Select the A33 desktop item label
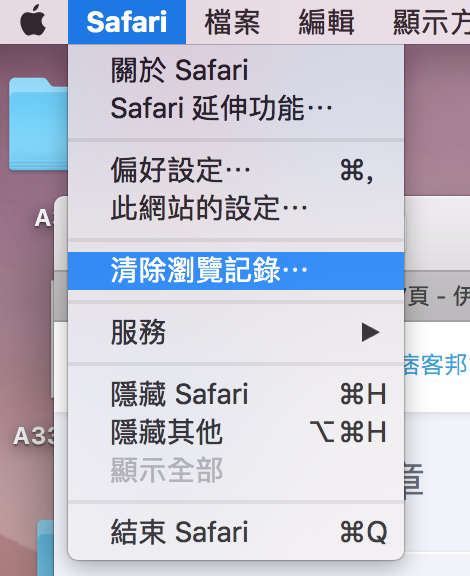This screenshot has width=470, height=576. [34, 436]
